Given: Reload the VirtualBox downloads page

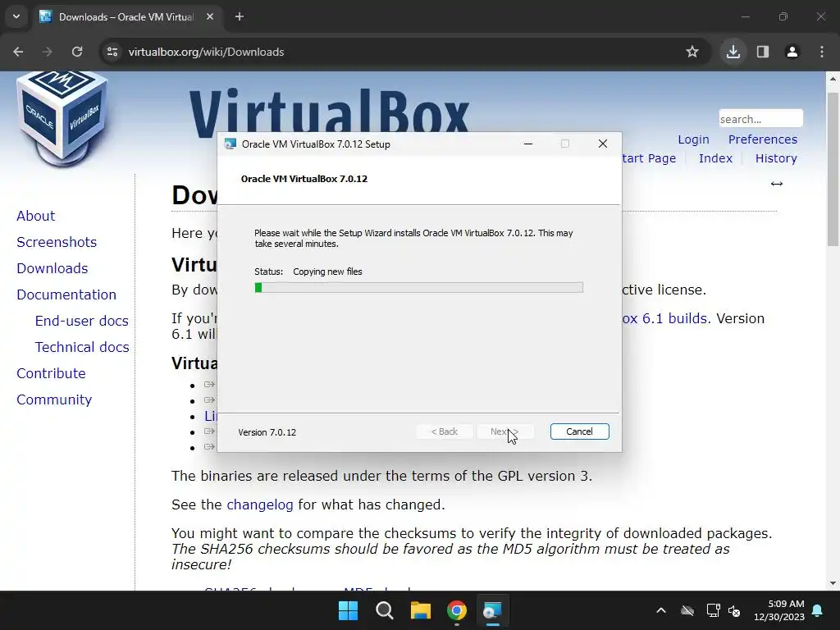Looking at the screenshot, I should 77,52.
